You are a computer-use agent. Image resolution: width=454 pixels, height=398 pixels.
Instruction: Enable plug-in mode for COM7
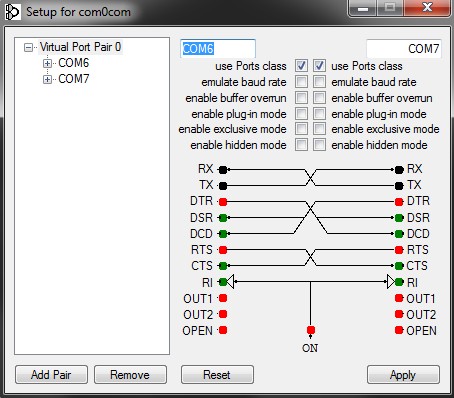[319, 114]
